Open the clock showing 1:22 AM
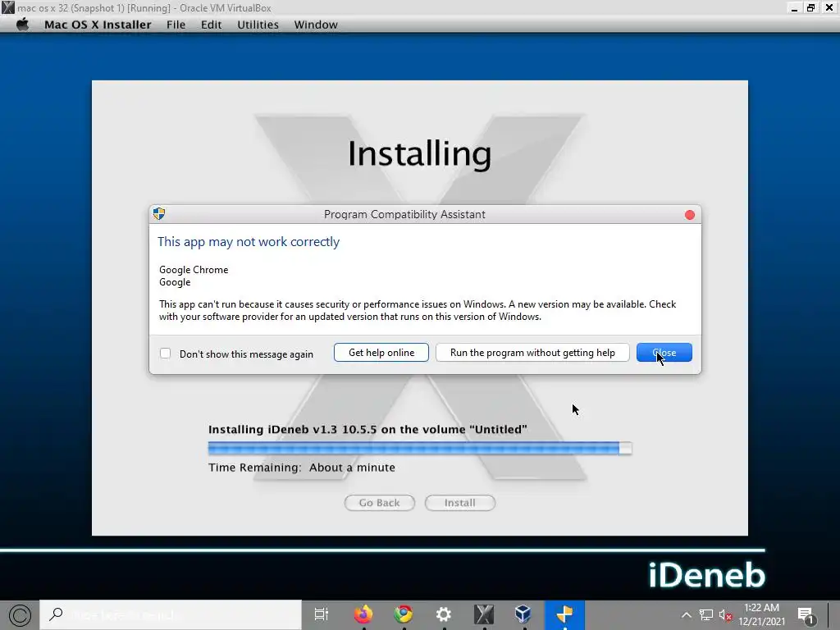 761,614
